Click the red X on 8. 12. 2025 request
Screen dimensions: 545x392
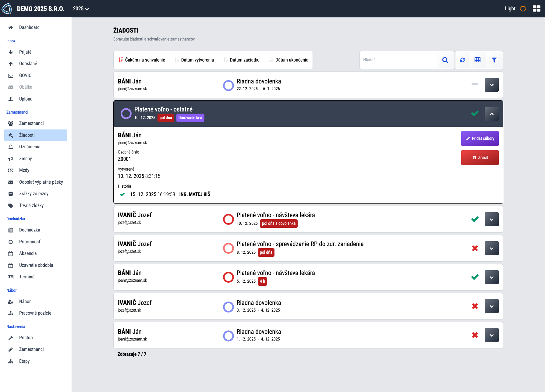click(x=475, y=248)
